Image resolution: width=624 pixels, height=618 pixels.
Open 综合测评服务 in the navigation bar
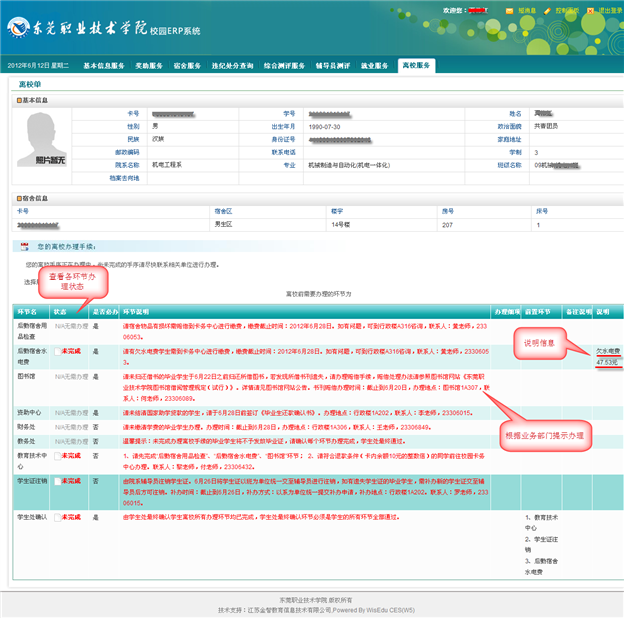[284, 65]
